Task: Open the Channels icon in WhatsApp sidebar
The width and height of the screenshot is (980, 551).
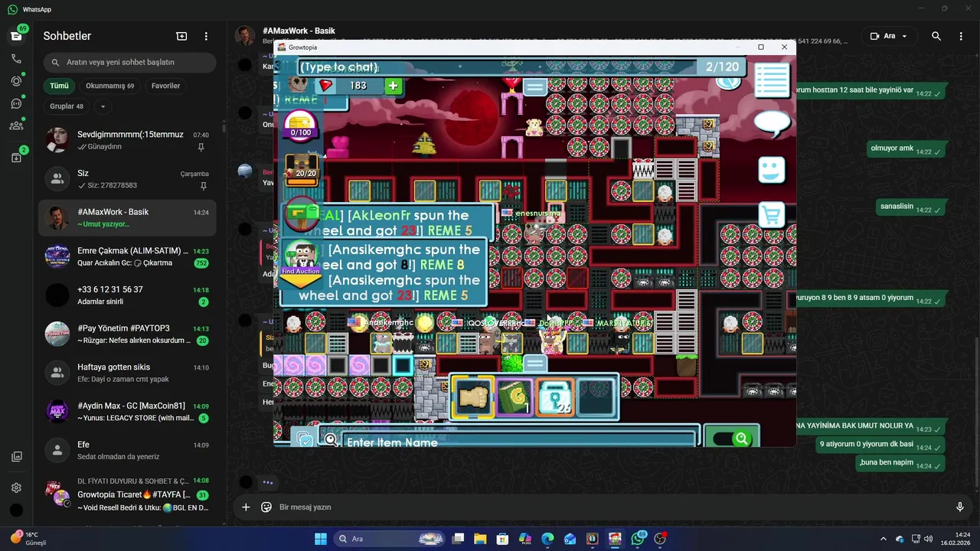Action: [x=16, y=103]
